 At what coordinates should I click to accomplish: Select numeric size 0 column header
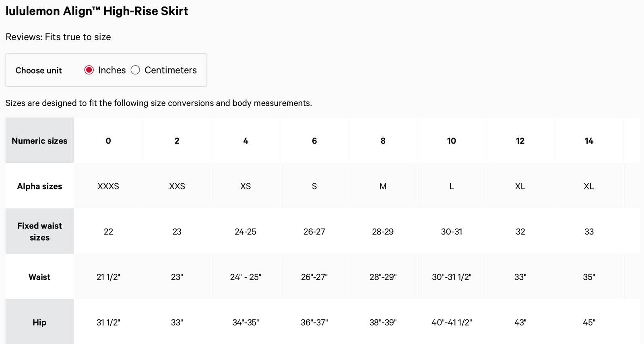coord(108,141)
